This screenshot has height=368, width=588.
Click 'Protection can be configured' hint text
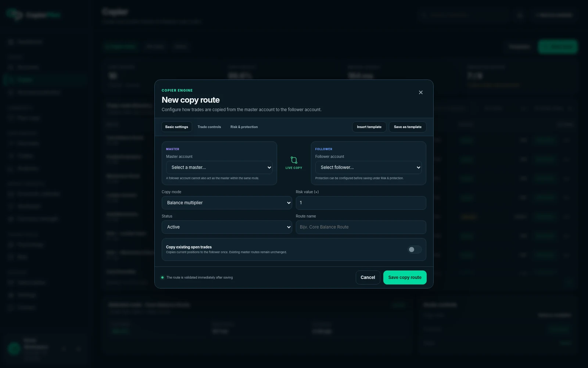(359, 178)
